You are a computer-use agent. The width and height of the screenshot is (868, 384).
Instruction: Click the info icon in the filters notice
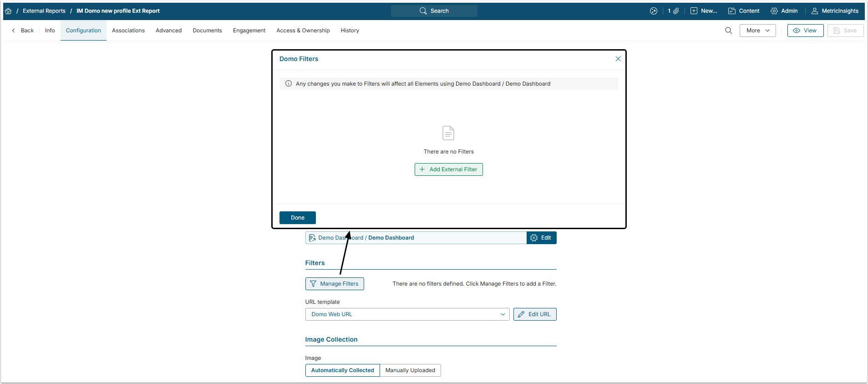(x=289, y=84)
